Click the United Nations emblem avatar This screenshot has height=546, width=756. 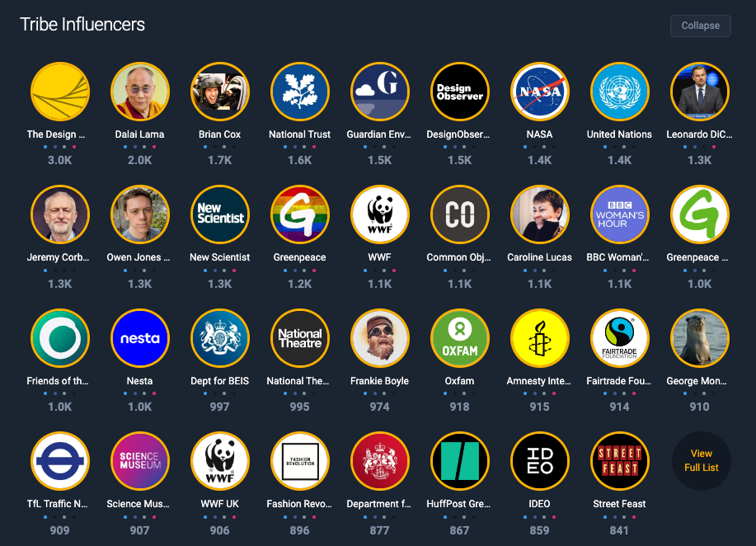(x=619, y=92)
